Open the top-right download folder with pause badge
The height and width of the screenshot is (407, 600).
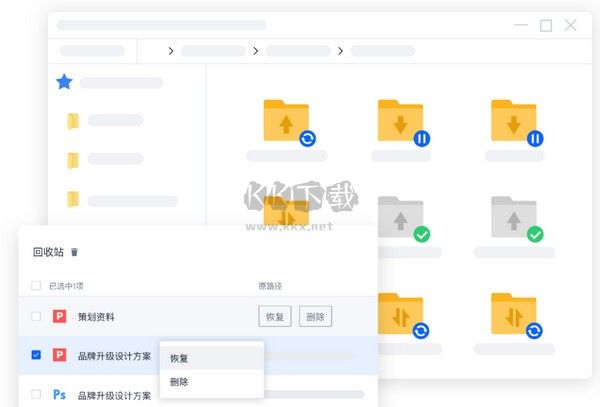coord(513,121)
